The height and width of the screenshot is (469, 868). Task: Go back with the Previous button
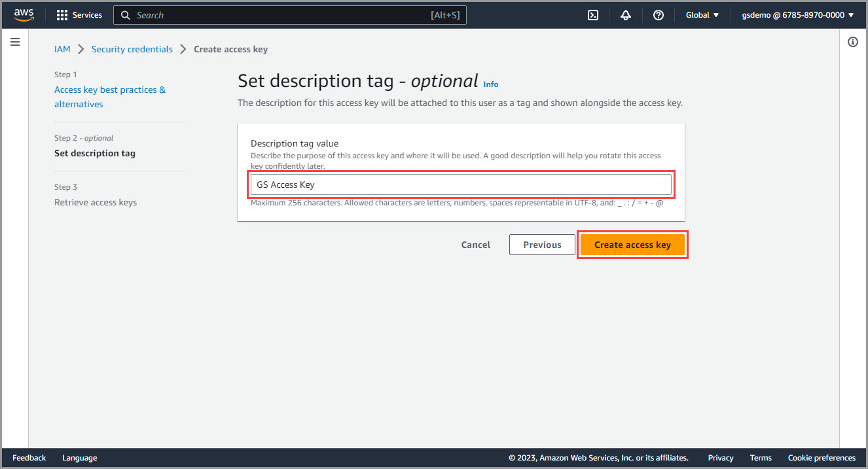542,245
